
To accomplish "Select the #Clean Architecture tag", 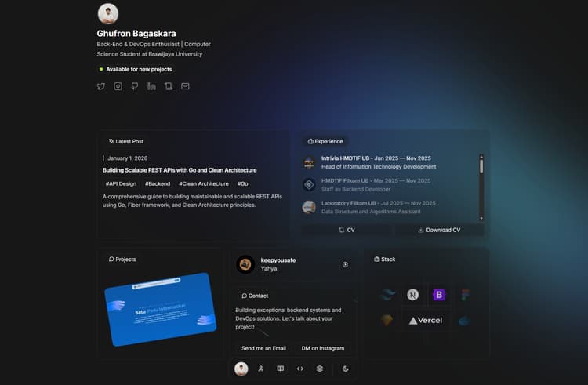I will 204,183.
